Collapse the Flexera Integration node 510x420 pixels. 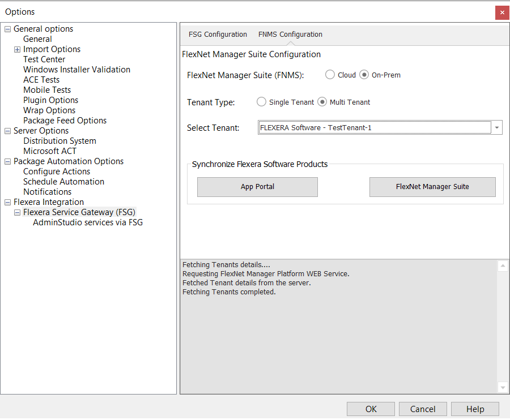click(x=8, y=202)
